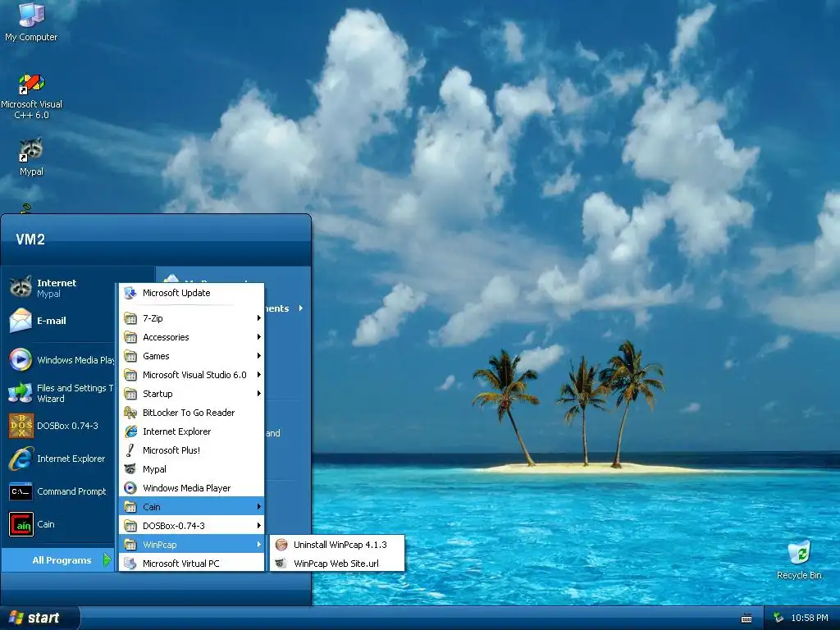
Task: Select the WinPcap menu entry
Action: (x=192, y=545)
